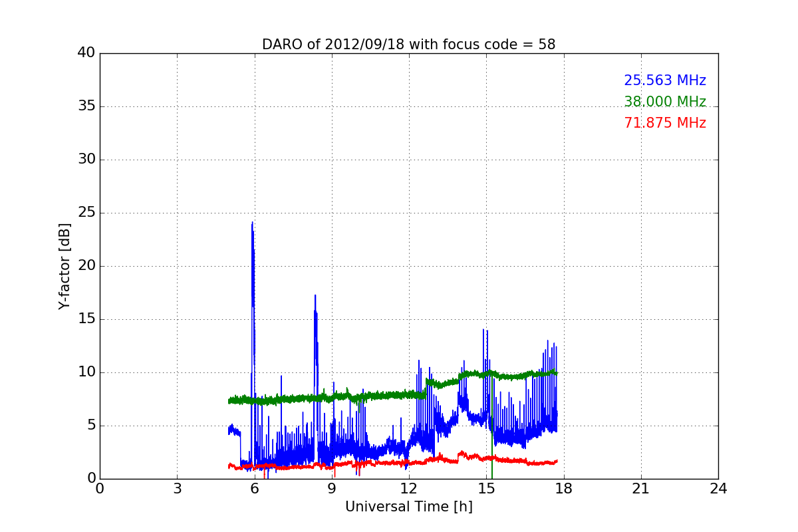Image resolution: width=798 pixels, height=532 pixels.
Task: Click the y-axis tick label '35'
Action: [86, 106]
